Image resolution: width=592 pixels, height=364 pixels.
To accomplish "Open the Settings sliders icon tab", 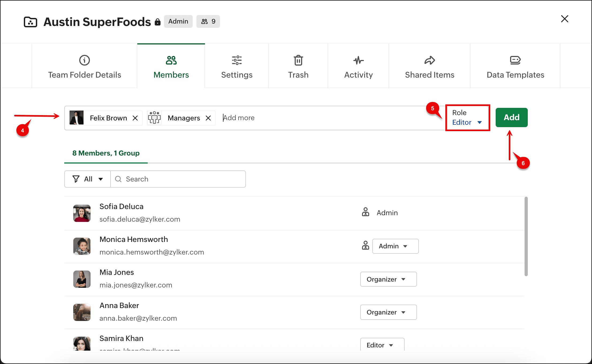I will click(237, 60).
